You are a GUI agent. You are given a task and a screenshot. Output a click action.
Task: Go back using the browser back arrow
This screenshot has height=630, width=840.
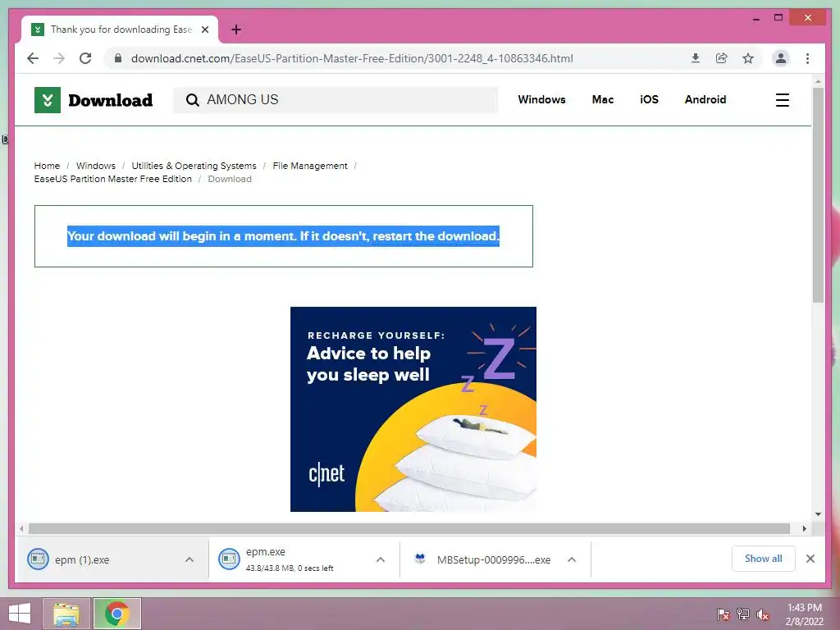(x=33, y=58)
